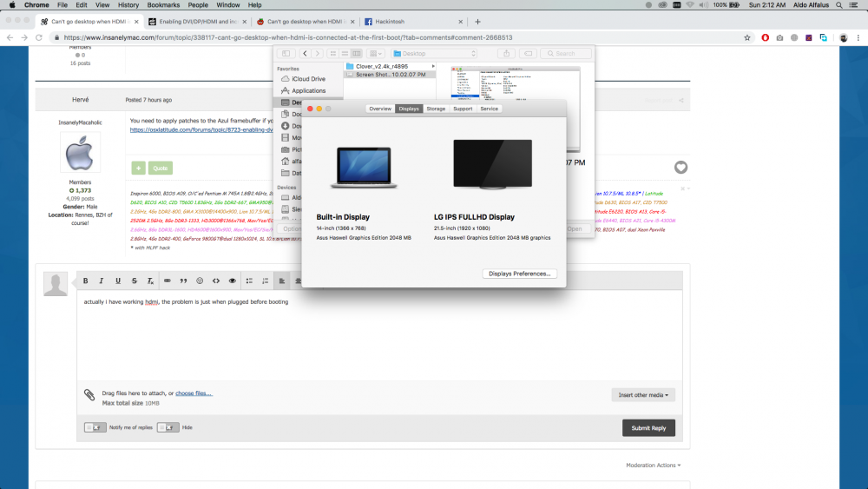Open Moderation Actions dropdown
This screenshot has height=489, width=868.
[654, 466]
